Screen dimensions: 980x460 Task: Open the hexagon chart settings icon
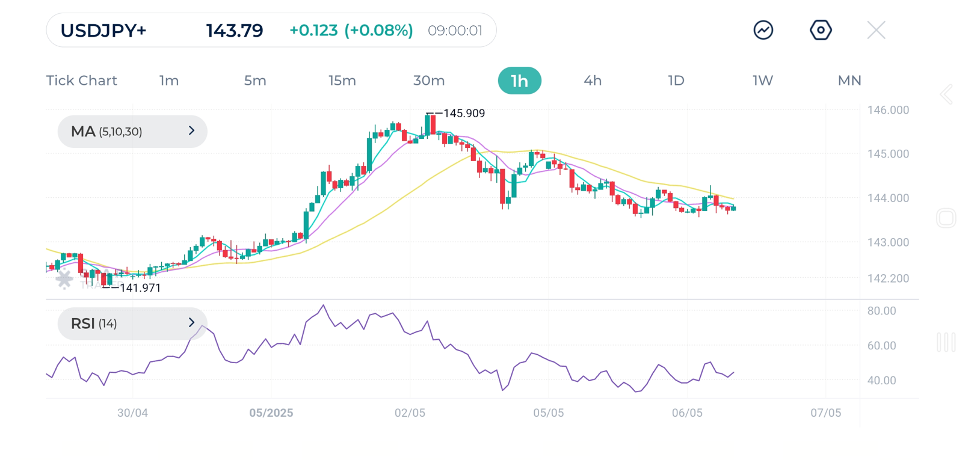click(x=821, y=30)
